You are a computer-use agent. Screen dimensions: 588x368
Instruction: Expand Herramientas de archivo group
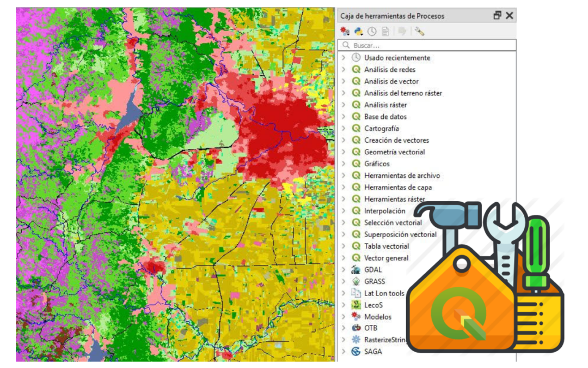[x=344, y=176]
